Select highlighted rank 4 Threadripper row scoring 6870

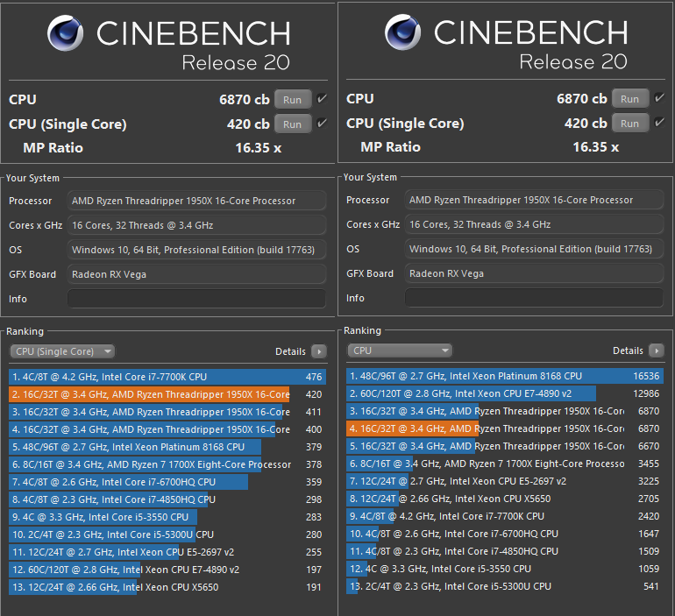(505, 428)
